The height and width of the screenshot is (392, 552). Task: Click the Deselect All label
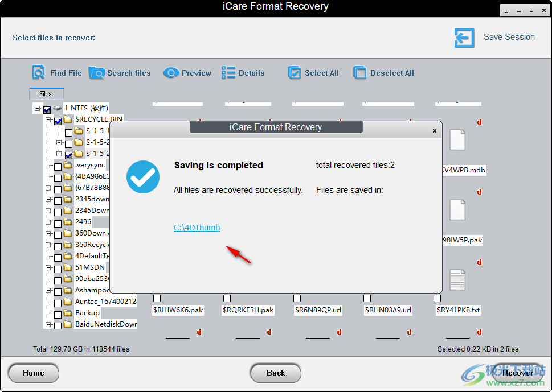pos(392,73)
